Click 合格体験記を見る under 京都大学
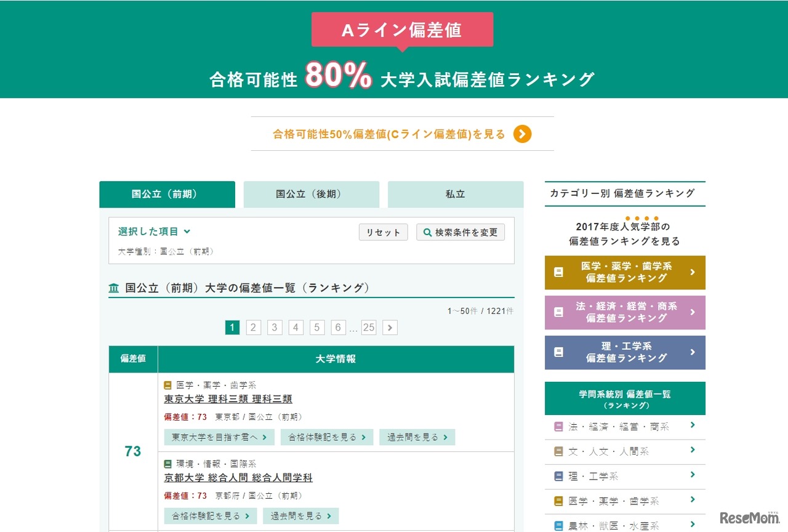Screen dimensions: 788x532 pos(210,516)
